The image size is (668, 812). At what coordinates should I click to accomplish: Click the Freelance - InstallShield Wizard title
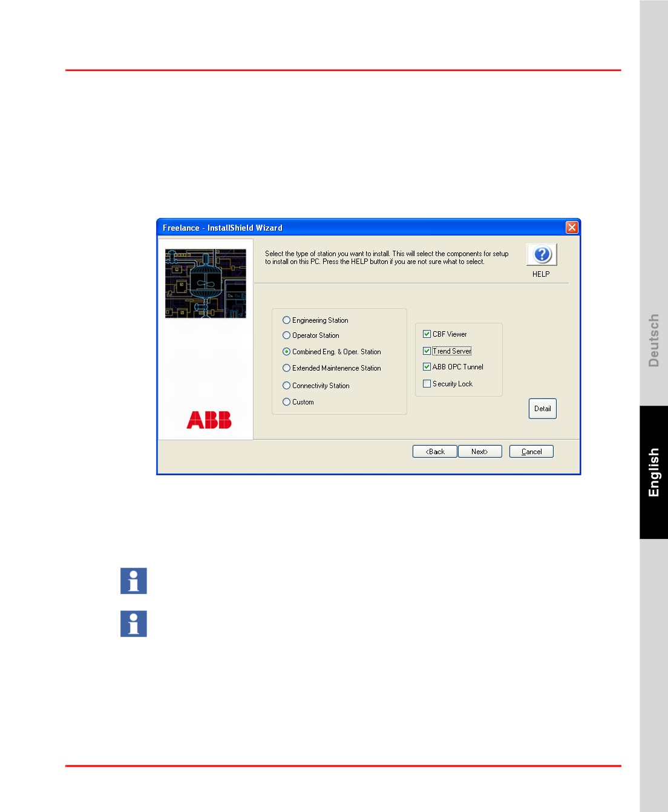click(223, 228)
